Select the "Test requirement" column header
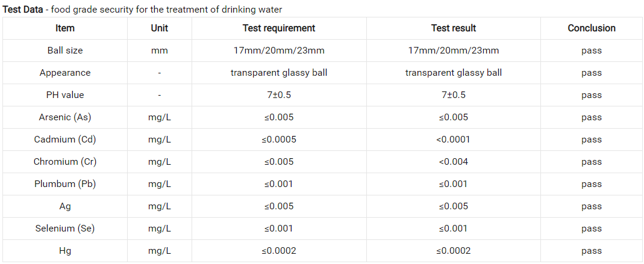The width and height of the screenshot is (644, 264). pyautogui.click(x=279, y=28)
